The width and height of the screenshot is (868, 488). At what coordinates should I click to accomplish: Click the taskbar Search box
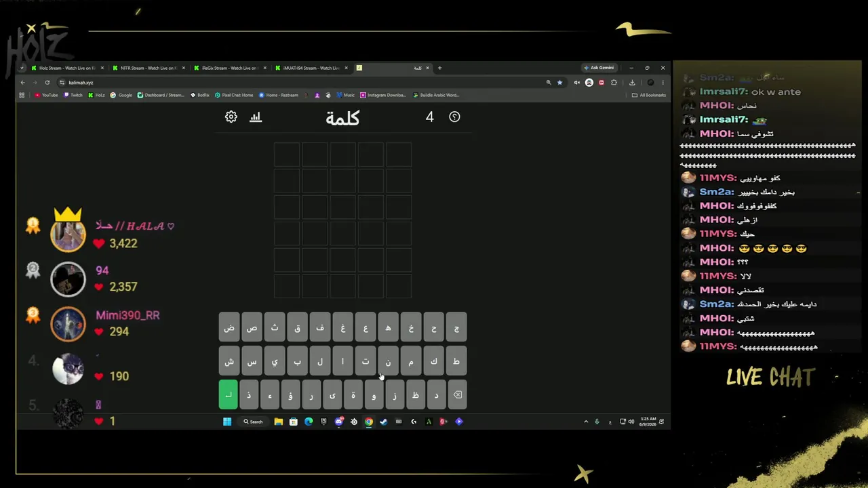click(x=253, y=422)
